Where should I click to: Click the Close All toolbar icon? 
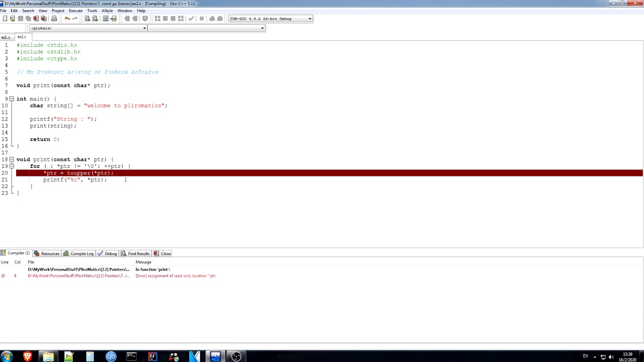(44, 19)
